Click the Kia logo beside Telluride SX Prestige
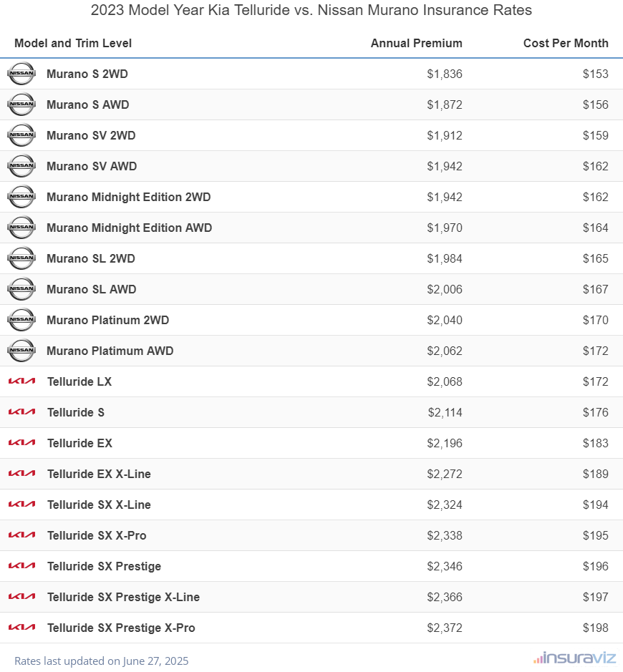623x672 pixels. [x=22, y=566]
